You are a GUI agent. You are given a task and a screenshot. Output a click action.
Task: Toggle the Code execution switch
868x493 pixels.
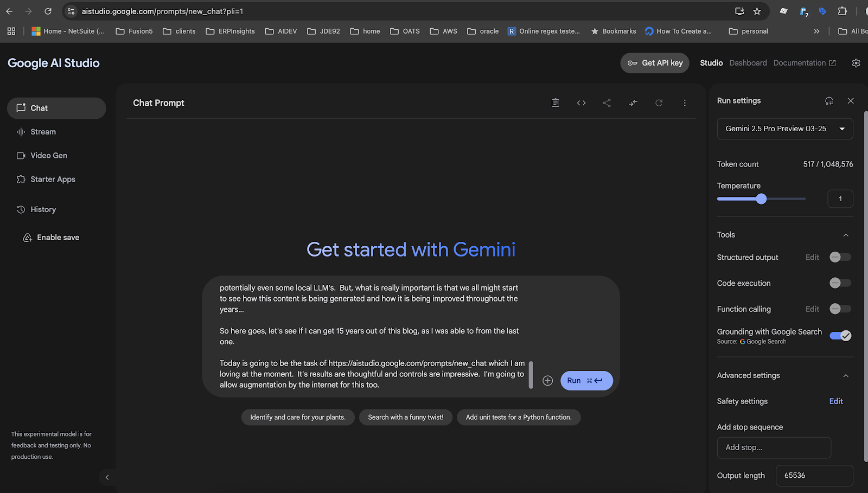(x=840, y=283)
